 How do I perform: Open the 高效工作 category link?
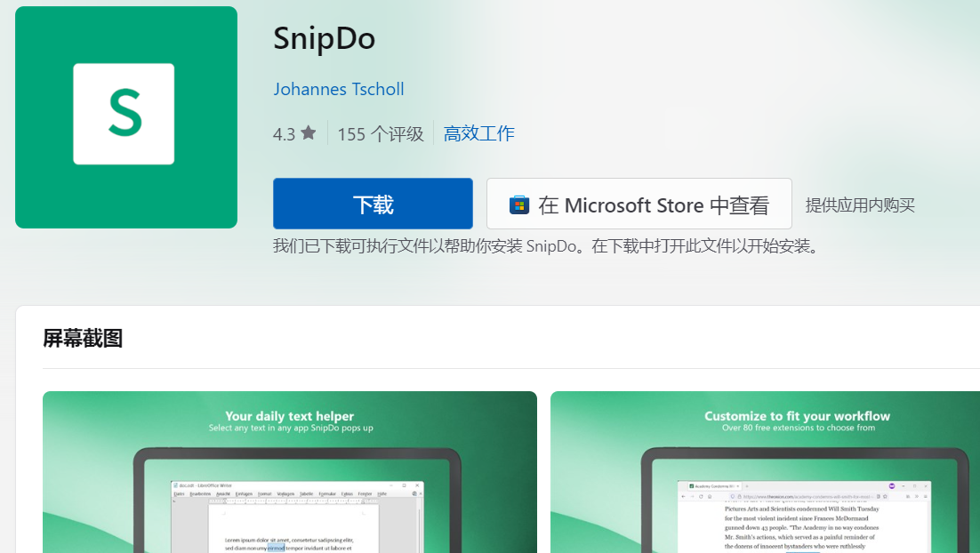[478, 134]
